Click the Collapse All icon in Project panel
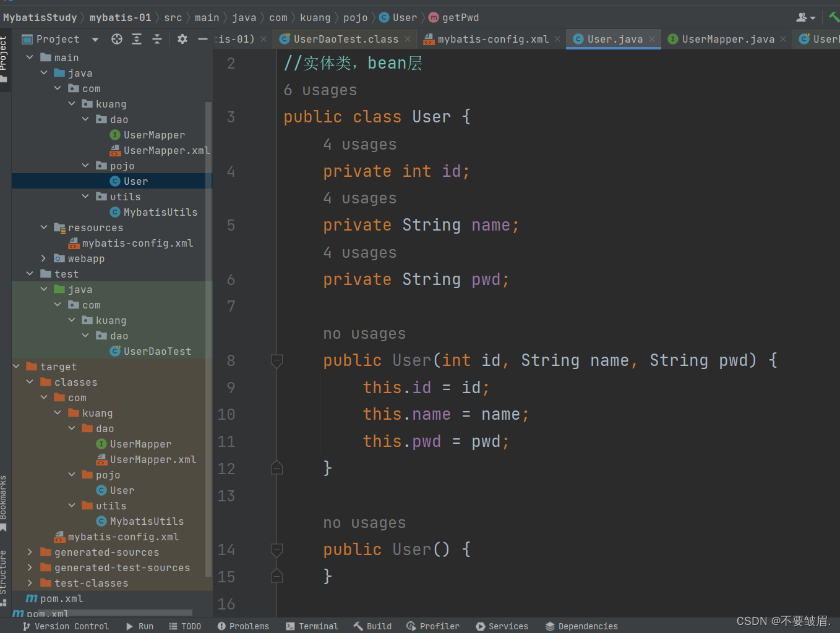 [157, 39]
